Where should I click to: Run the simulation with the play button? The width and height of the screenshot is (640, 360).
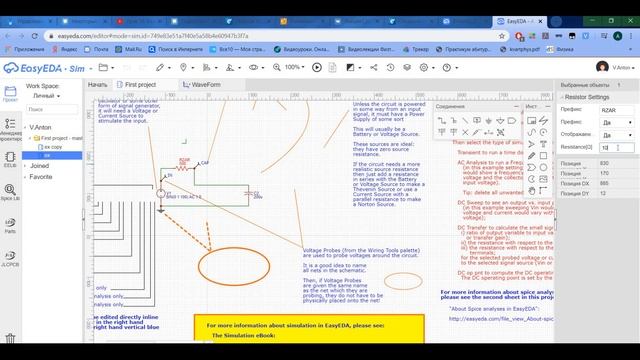pos(317,67)
